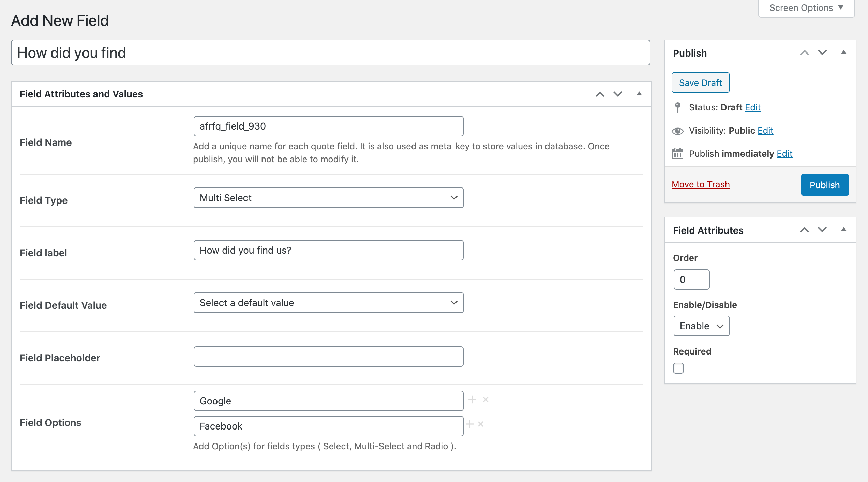Delete the Facebook option row

coord(481,424)
